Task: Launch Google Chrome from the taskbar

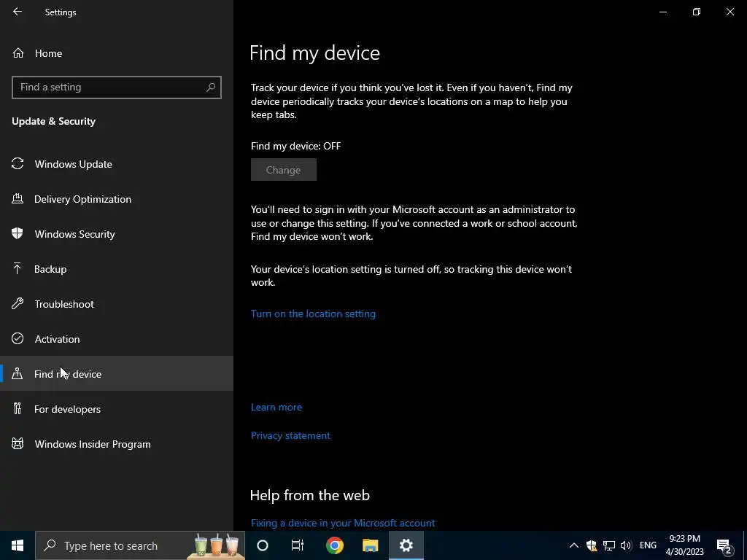Action: (334, 545)
